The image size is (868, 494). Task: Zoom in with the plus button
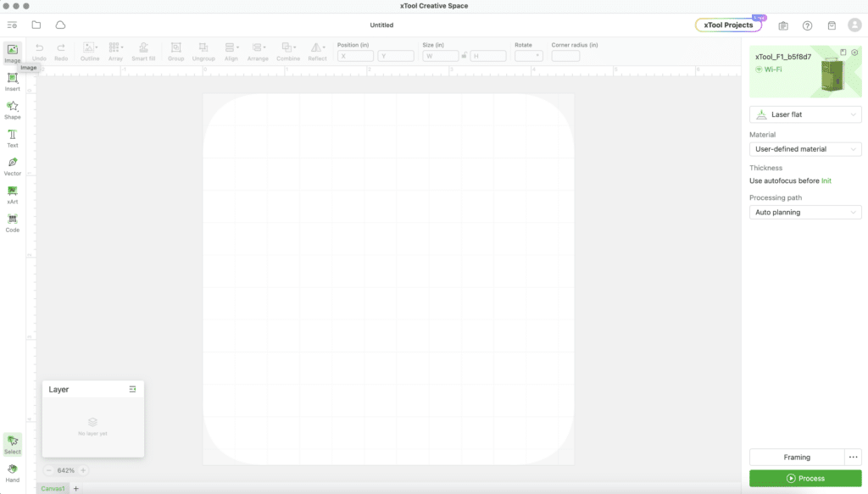(83, 471)
